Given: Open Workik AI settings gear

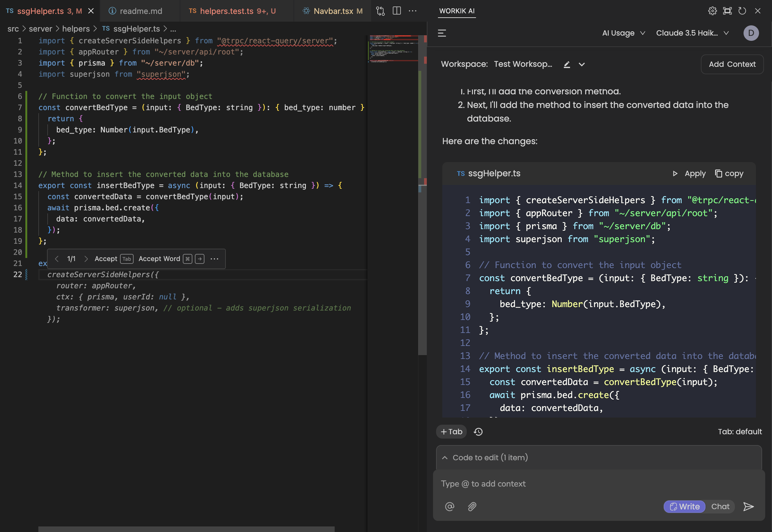Looking at the screenshot, I should point(712,11).
